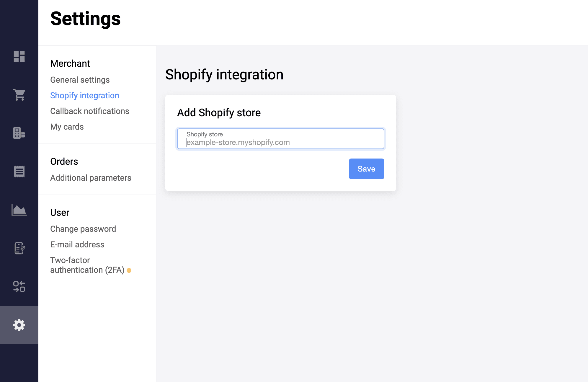The height and width of the screenshot is (382, 588).
Task: Focus the Shopify store input field
Action: tap(280, 139)
